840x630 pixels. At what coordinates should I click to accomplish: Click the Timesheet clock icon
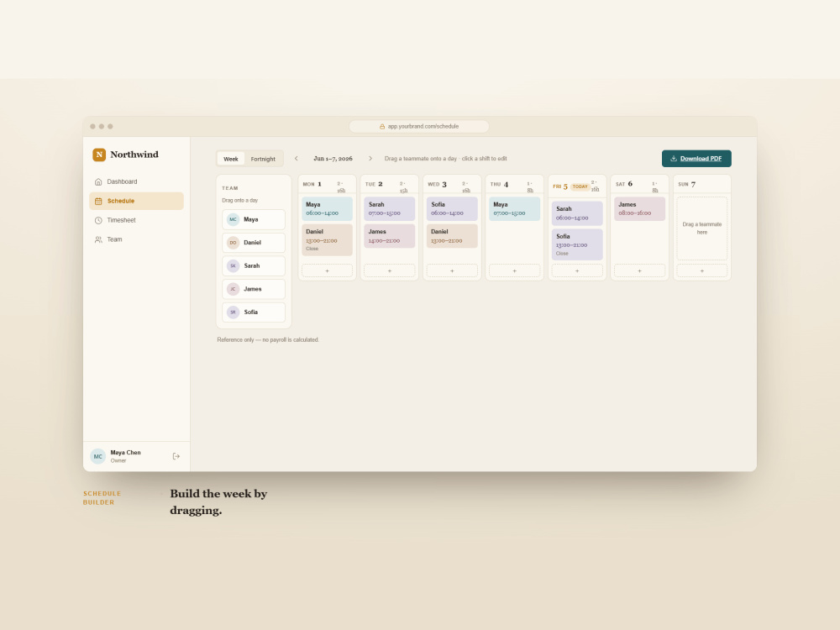pyautogui.click(x=98, y=220)
